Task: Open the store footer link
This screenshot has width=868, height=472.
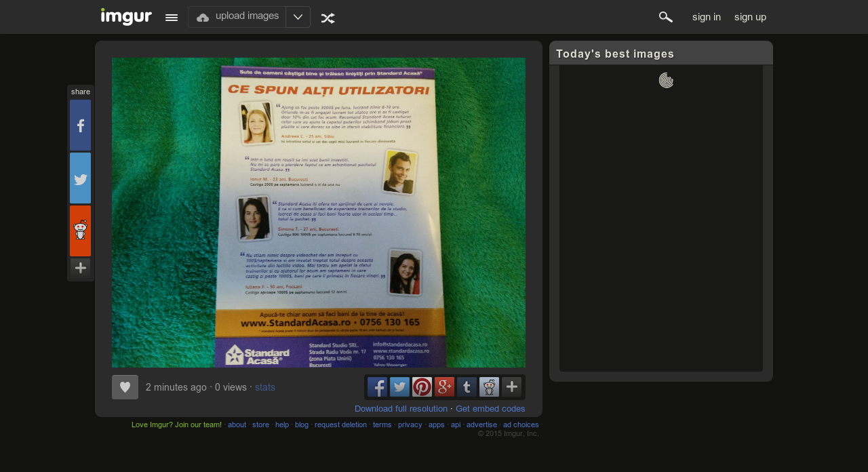Action: (260, 425)
